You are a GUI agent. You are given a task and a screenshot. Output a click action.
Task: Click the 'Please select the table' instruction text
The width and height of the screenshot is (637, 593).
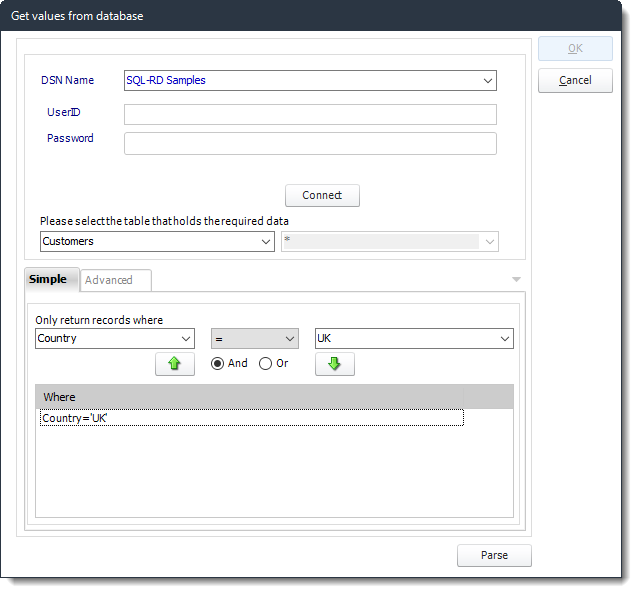[164, 221]
